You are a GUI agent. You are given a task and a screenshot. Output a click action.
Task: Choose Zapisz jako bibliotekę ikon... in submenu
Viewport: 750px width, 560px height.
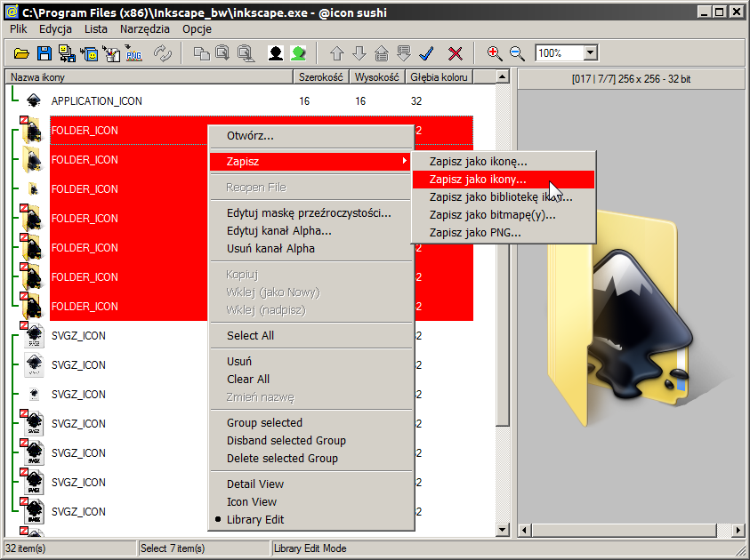(504, 196)
